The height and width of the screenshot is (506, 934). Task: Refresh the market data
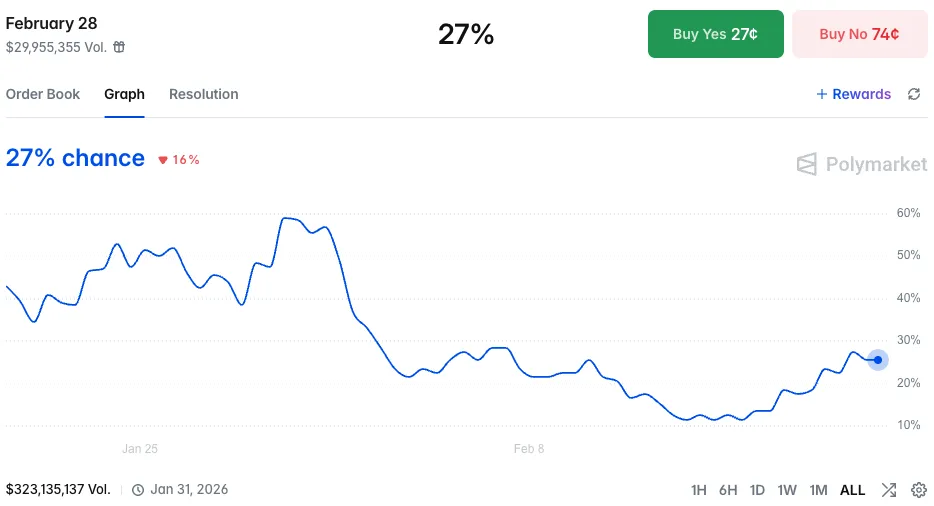[x=913, y=94]
